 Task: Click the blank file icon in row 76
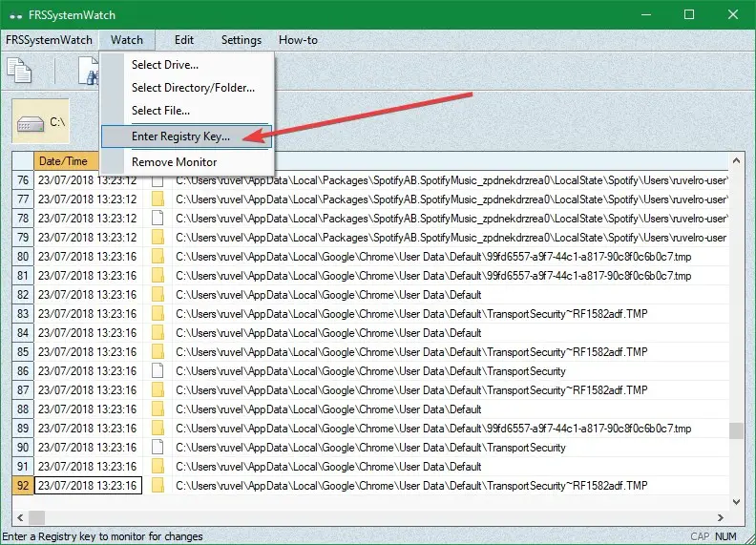pyautogui.click(x=157, y=181)
